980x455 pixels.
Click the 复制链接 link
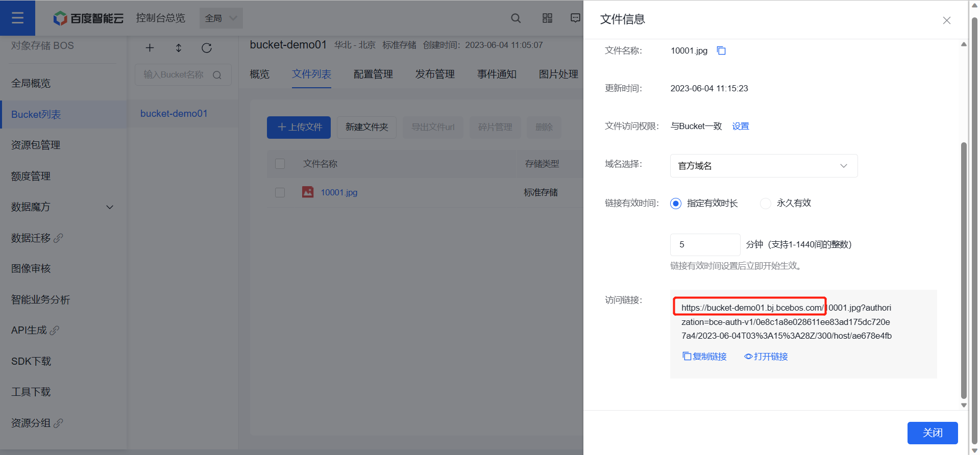tap(705, 357)
